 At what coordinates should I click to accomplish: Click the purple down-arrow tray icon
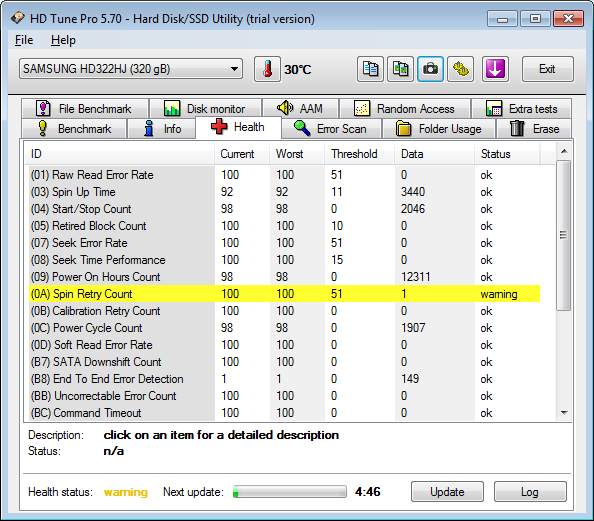(x=495, y=69)
